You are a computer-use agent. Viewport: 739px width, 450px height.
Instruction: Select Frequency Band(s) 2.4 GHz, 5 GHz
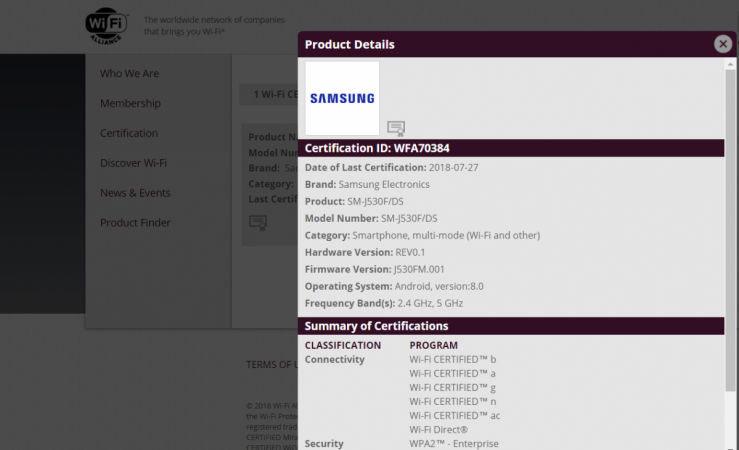pos(384,303)
